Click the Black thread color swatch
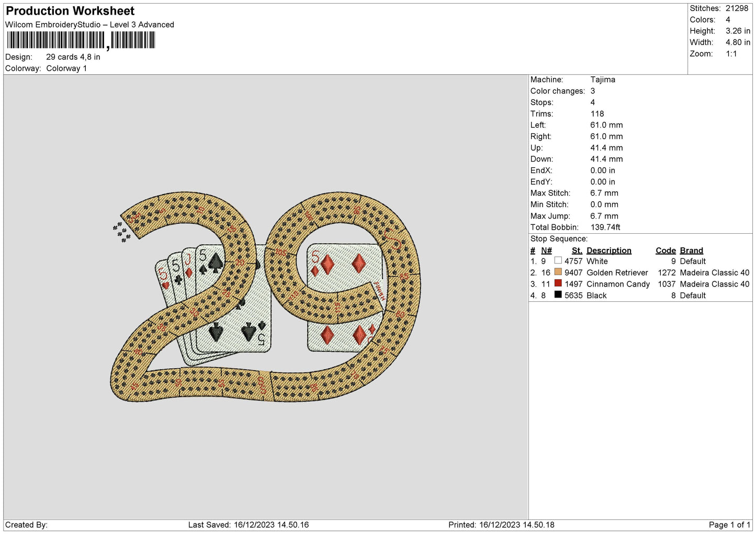This screenshot has width=756, height=534. [558, 295]
